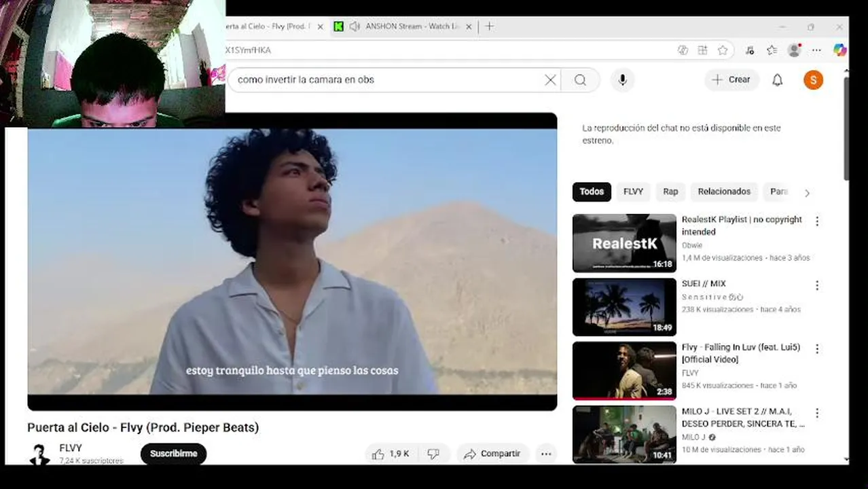Open a new browser tab

click(490, 26)
